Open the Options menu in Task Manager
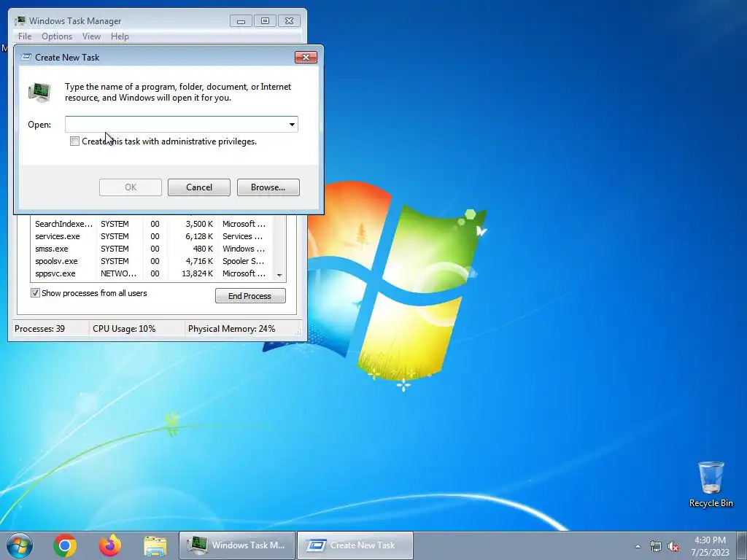Viewport: 747px width, 560px height. tap(57, 36)
